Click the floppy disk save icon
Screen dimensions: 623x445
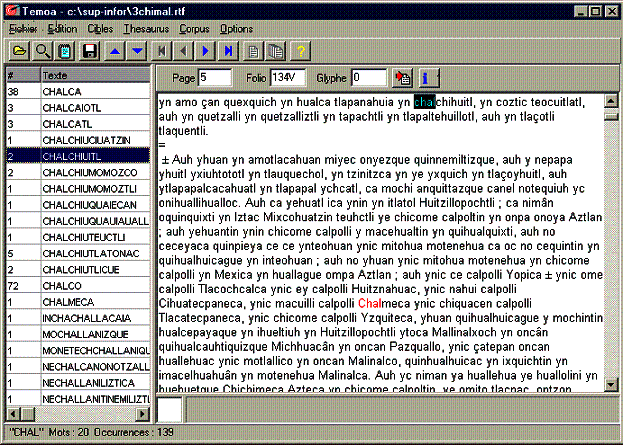point(89,50)
